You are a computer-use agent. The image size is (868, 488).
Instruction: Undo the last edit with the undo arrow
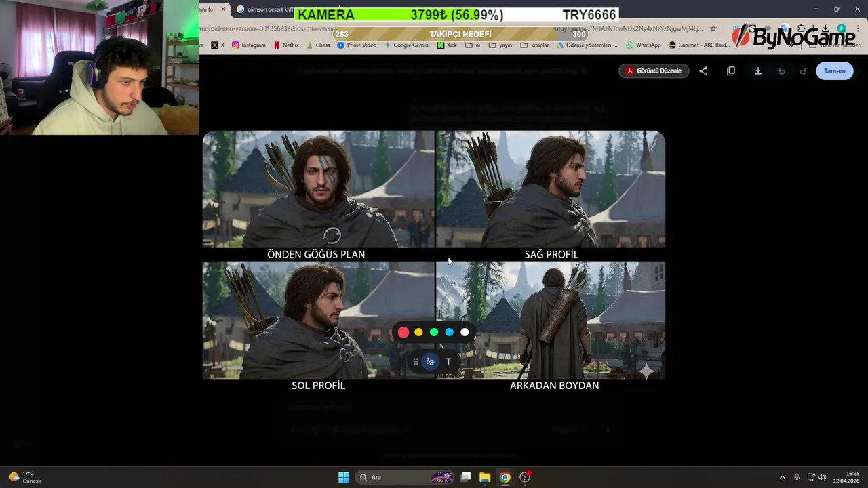pos(782,71)
